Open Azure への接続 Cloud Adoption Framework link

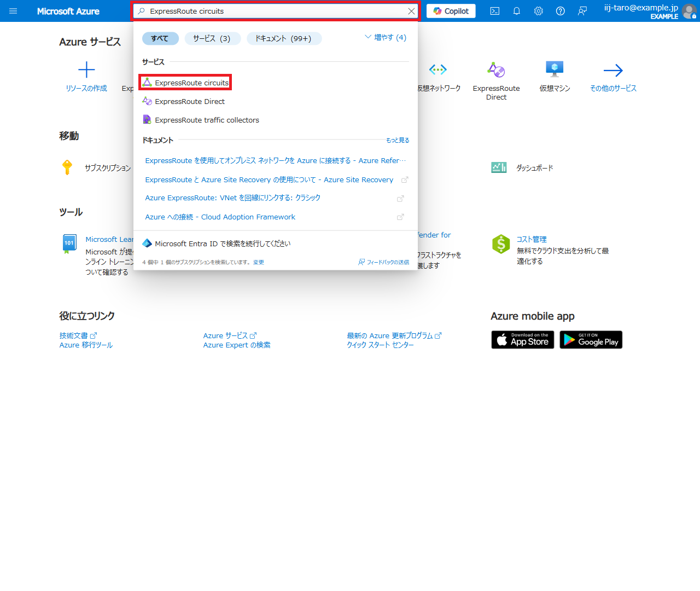[x=220, y=217]
